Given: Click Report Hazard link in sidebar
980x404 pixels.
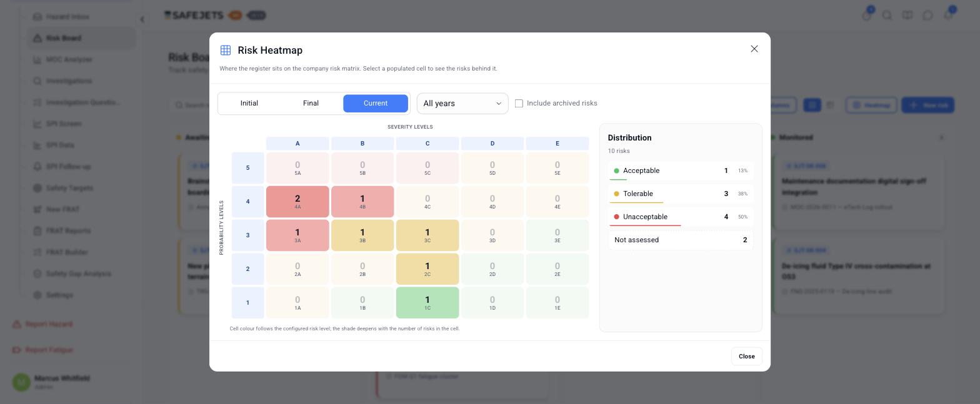Looking at the screenshot, I should pyautogui.click(x=42, y=324).
